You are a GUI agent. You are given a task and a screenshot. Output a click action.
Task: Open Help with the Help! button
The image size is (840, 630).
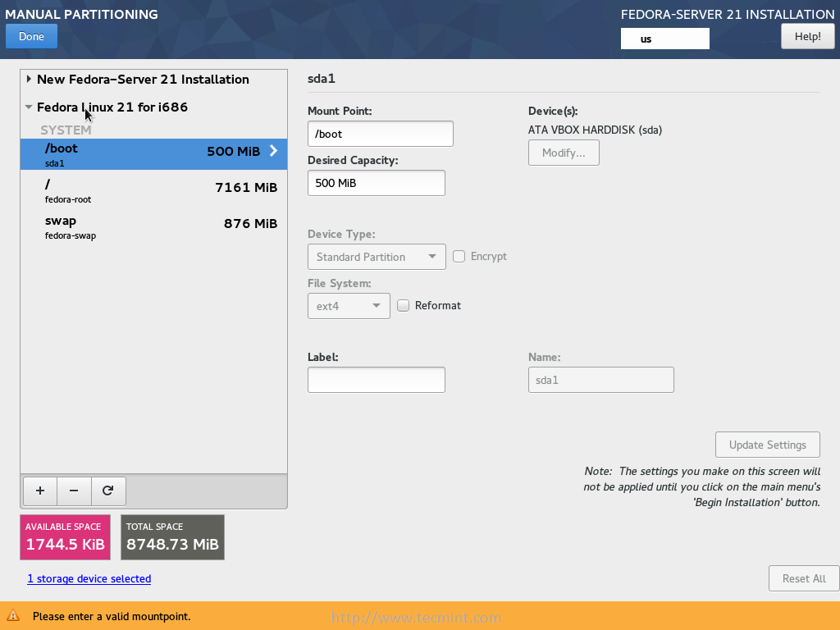pyautogui.click(x=807, y=36)
